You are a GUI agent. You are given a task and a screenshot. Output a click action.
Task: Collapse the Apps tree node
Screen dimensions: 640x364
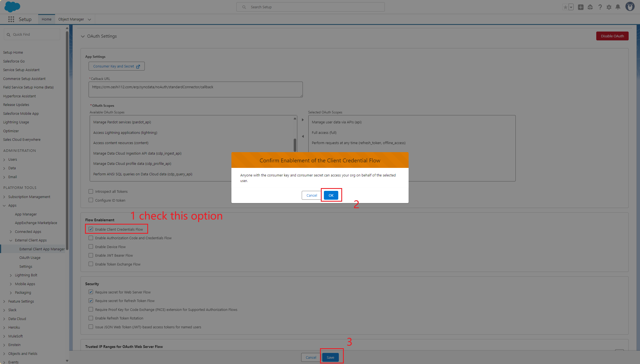point(4,206)
